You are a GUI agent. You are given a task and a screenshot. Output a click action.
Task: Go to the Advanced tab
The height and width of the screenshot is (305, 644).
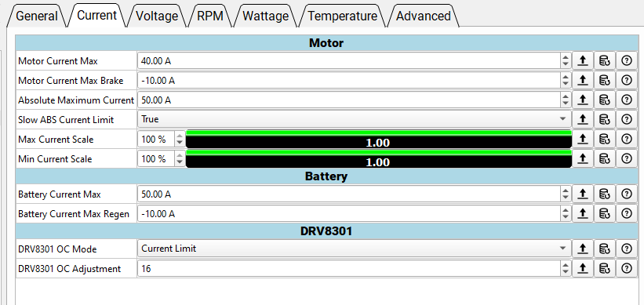coord(423,16)
